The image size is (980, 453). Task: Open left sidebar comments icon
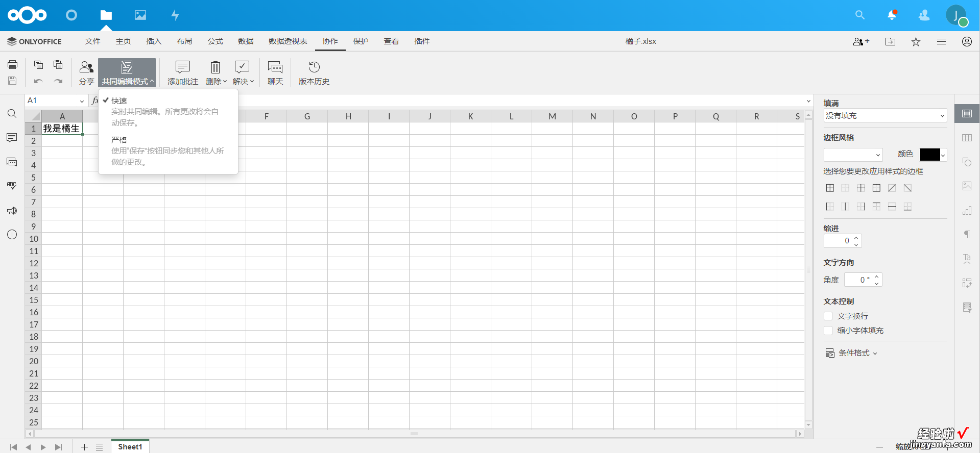pos(12,138)
